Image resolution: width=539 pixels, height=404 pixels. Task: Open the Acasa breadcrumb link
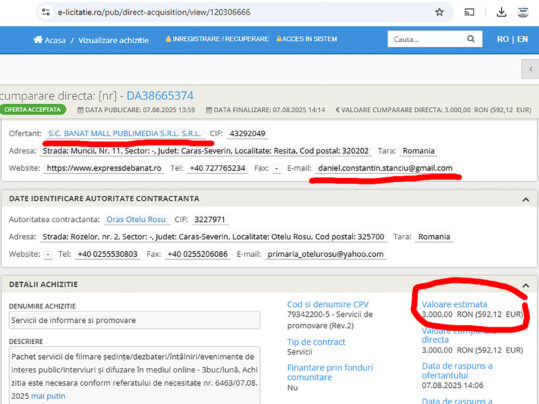[55, 40]
